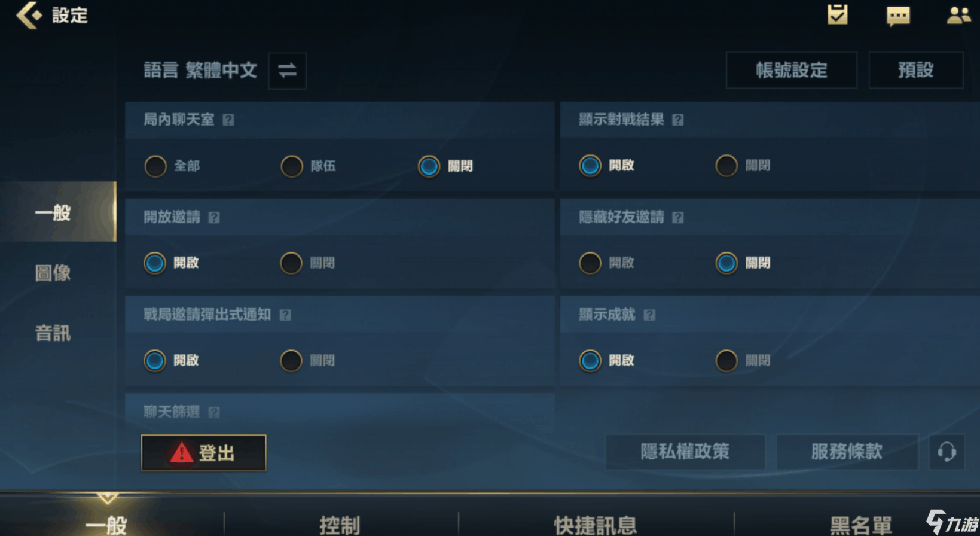Show help for 顯示成就 question mark
The image size is (980, 536).
649,315
